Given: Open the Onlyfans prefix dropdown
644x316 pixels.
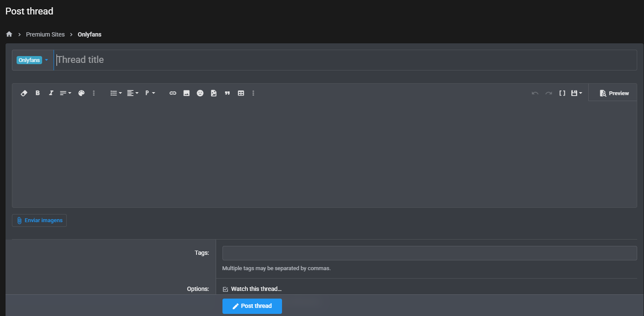Looking at the screenshot, I should [x=33, y=60].
